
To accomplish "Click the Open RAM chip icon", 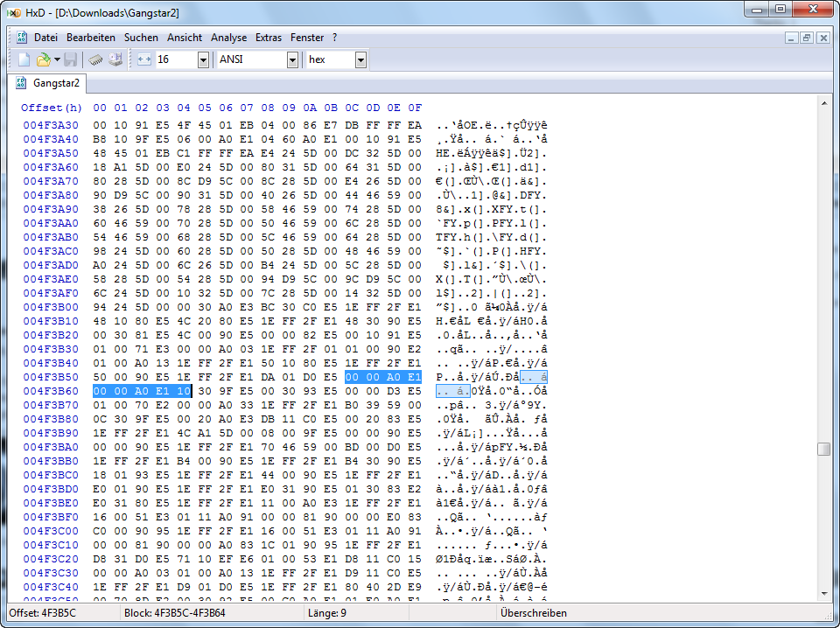I will click(95, 59).
